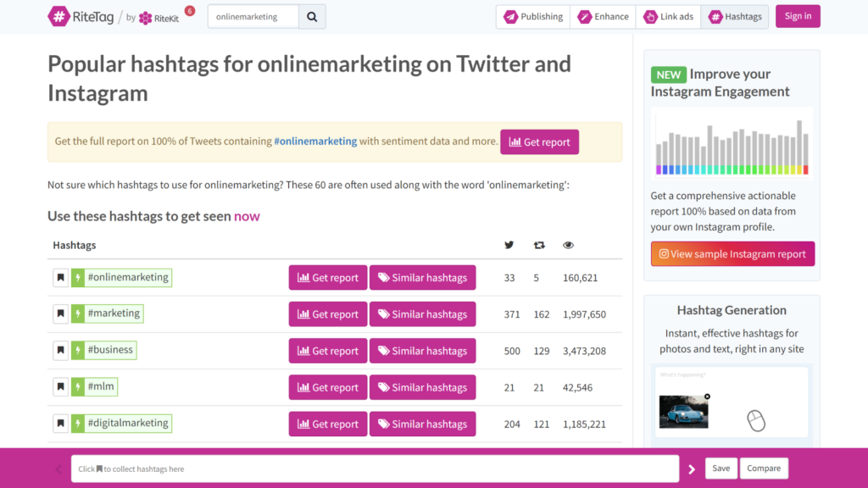The image size is (868, 488).
Task: Click the 'Hashtags' column header
Action: tap(75, 245)
